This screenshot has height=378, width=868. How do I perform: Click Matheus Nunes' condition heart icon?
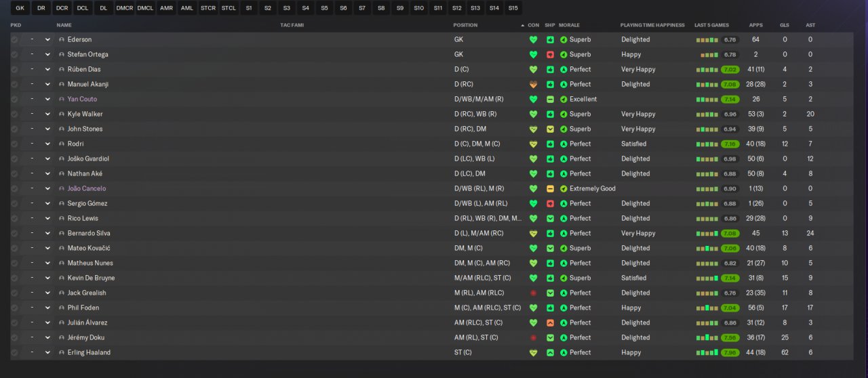(x=533, y=263)
